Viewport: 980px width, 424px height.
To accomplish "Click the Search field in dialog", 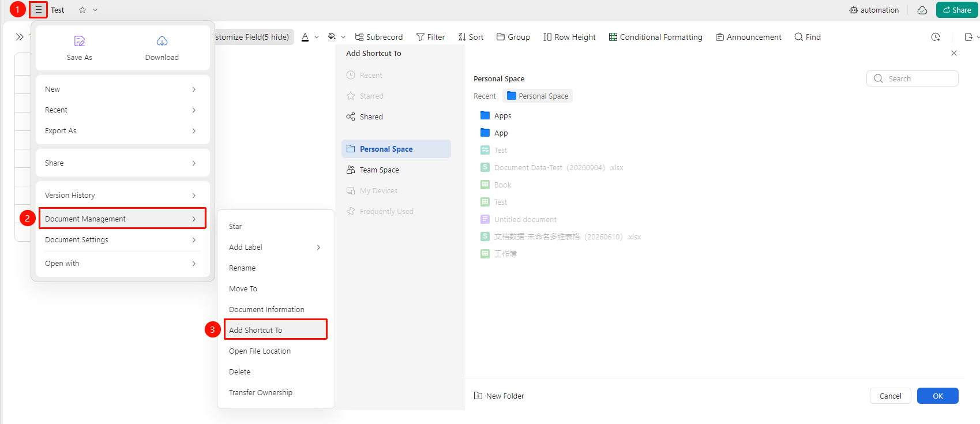I will click(x=913, y=78).
